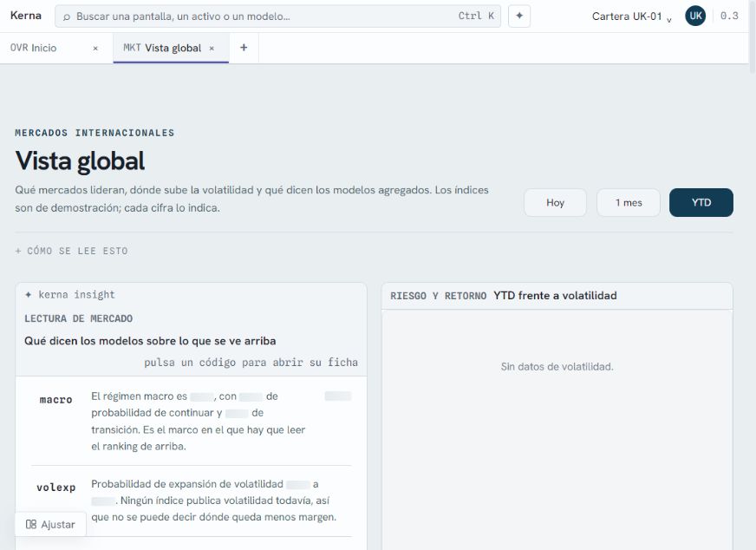Click the Vista global heading
The image size is (756, 550).
tap(80, 161)
